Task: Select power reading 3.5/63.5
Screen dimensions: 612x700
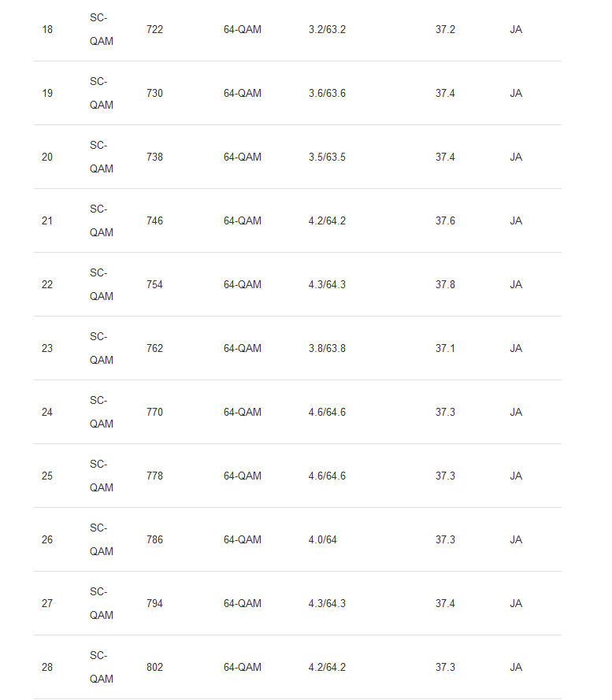Action: (327, 157)
